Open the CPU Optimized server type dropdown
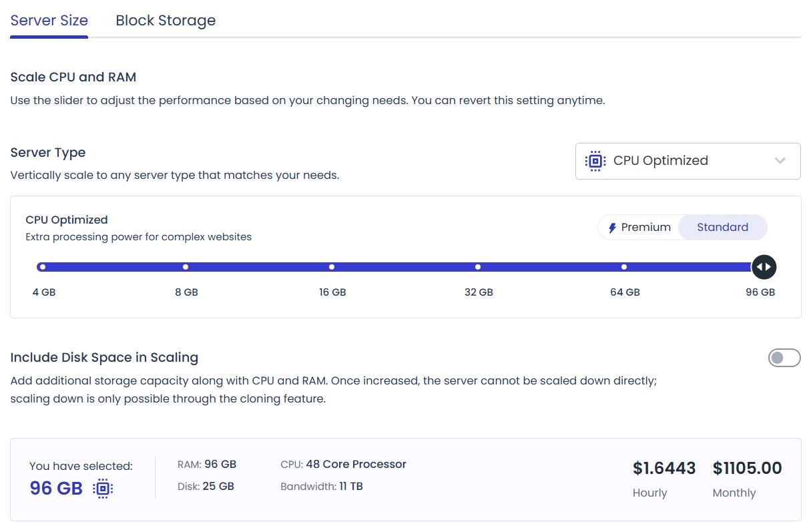 tap(688, 160)
